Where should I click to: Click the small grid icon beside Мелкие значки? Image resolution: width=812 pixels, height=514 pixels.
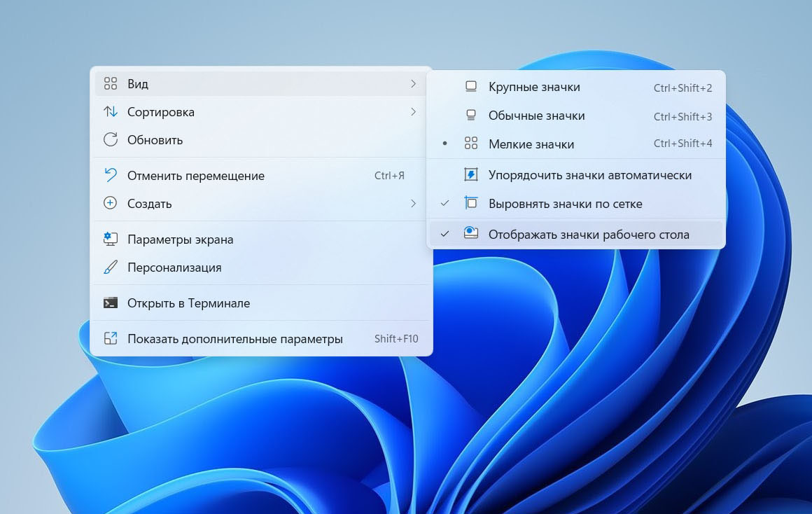(x=470, y=144)
